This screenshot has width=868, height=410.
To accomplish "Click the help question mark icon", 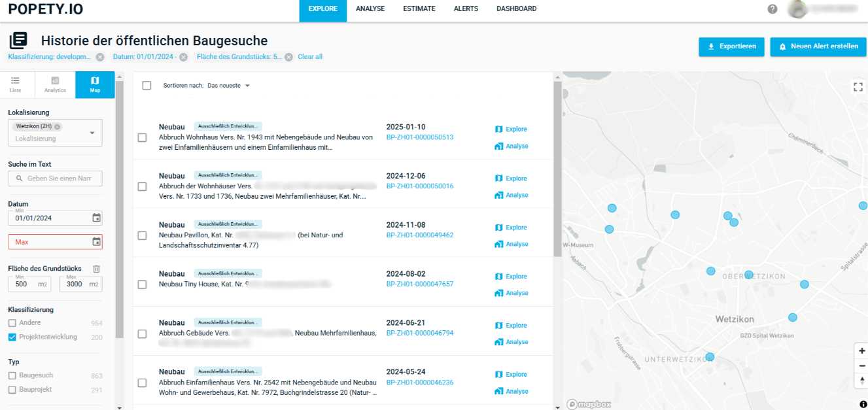I will (773, 9).
